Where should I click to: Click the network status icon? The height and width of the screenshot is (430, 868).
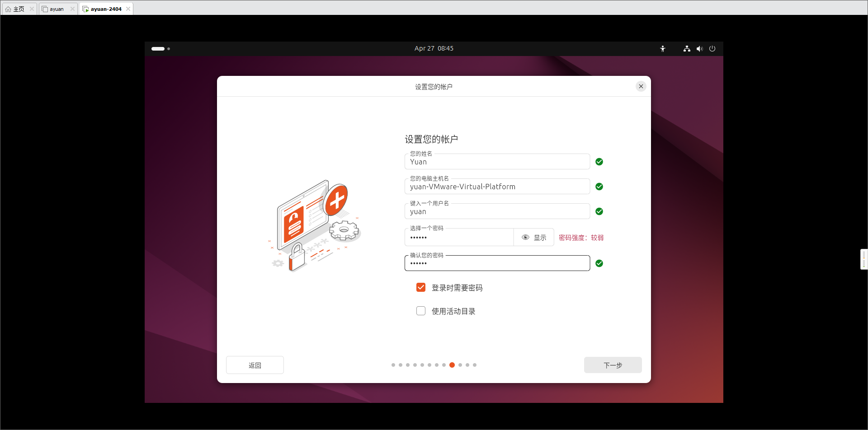[687, 49]
